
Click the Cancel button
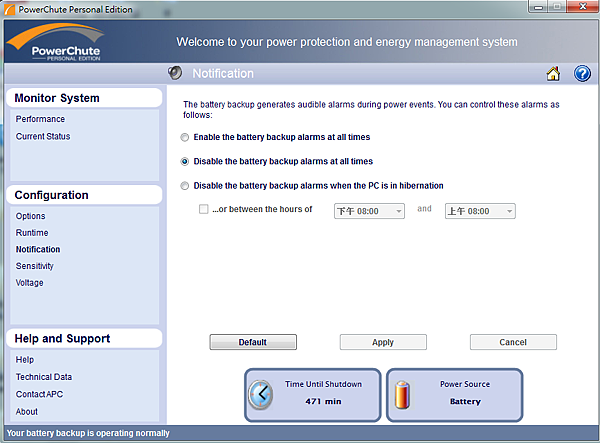tap(513, 342)
